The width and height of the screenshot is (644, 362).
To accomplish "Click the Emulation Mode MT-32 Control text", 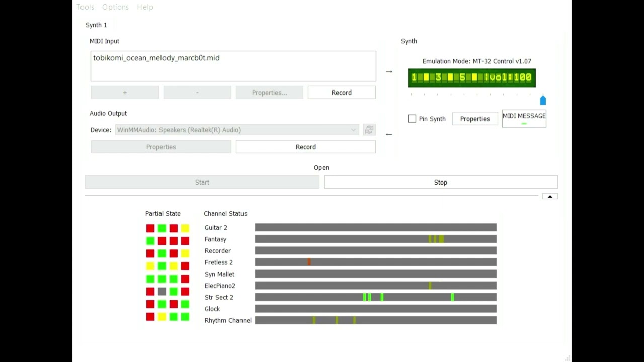I will click(x=477, y=61).
